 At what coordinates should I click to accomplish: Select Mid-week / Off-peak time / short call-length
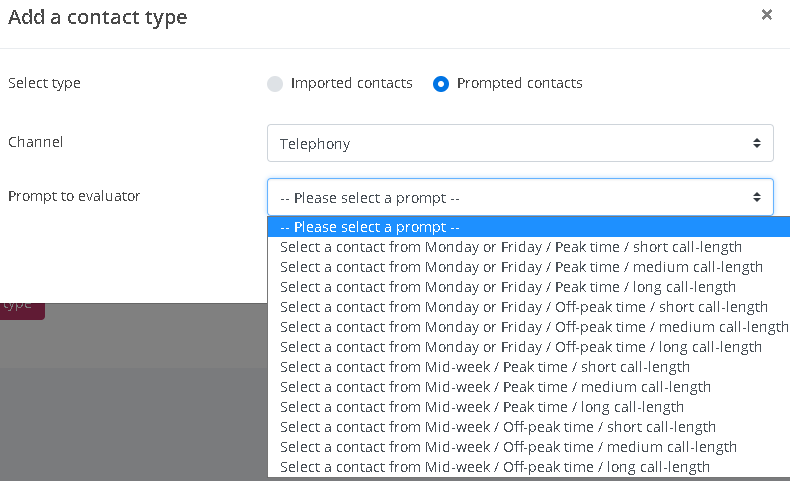coord(497,427)
